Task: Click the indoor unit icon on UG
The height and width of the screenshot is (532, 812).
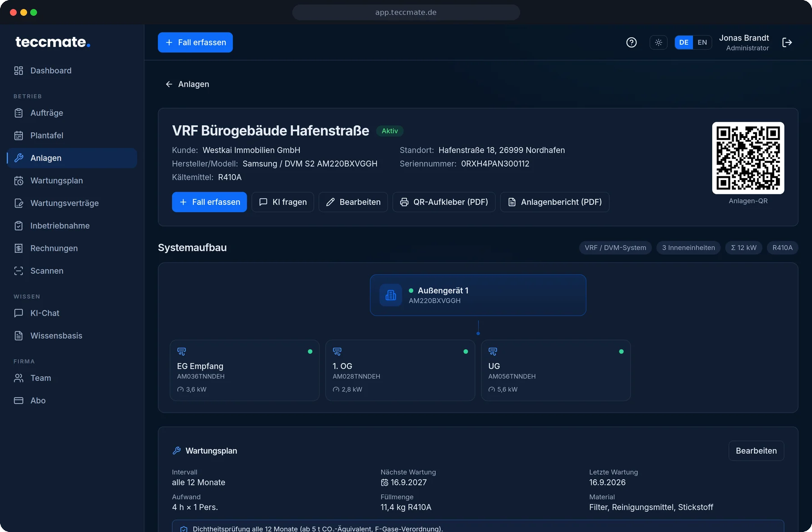Action: 493,352
